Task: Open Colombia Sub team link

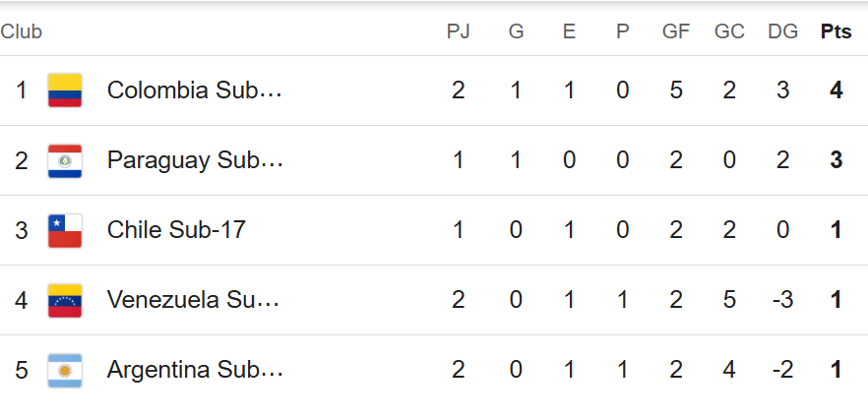Action: [x=195, y=90]
